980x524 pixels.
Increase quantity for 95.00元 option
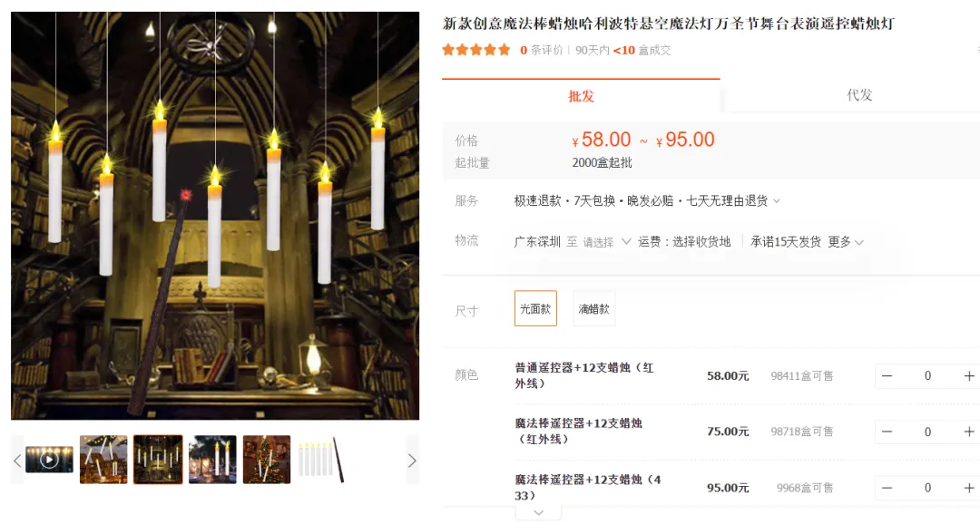969,488
